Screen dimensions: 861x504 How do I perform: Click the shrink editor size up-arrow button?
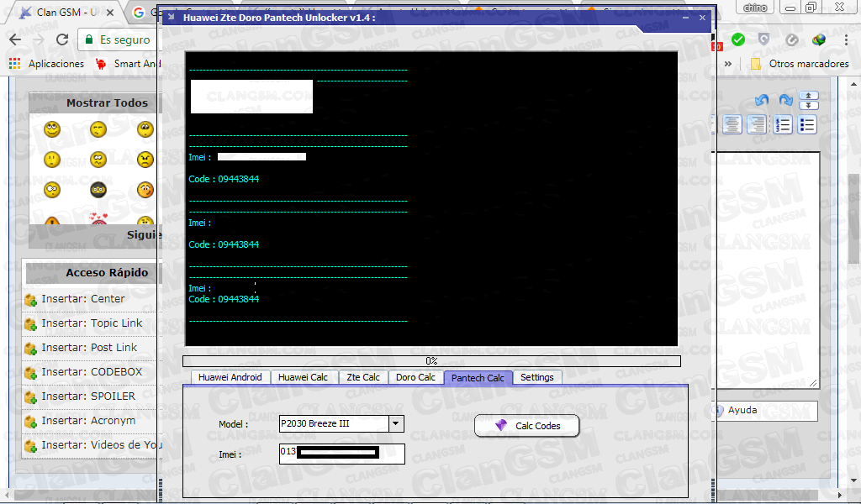point(808,96)
